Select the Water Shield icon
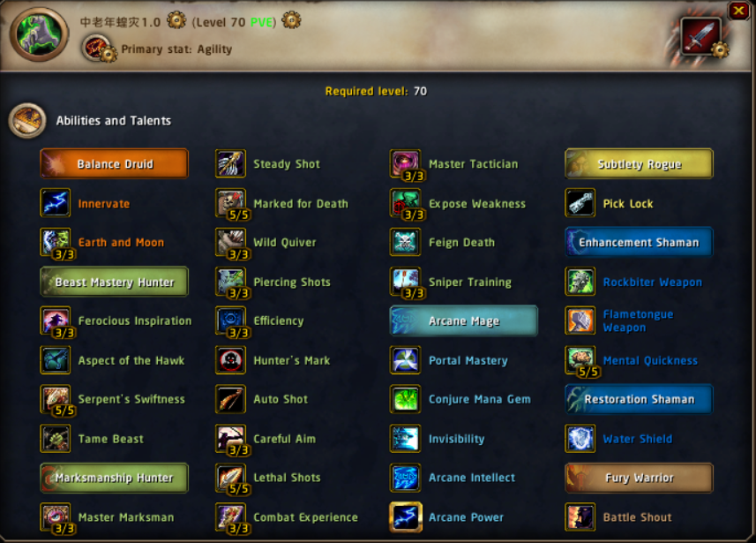 pyautogui.click(x=580, y=438)
